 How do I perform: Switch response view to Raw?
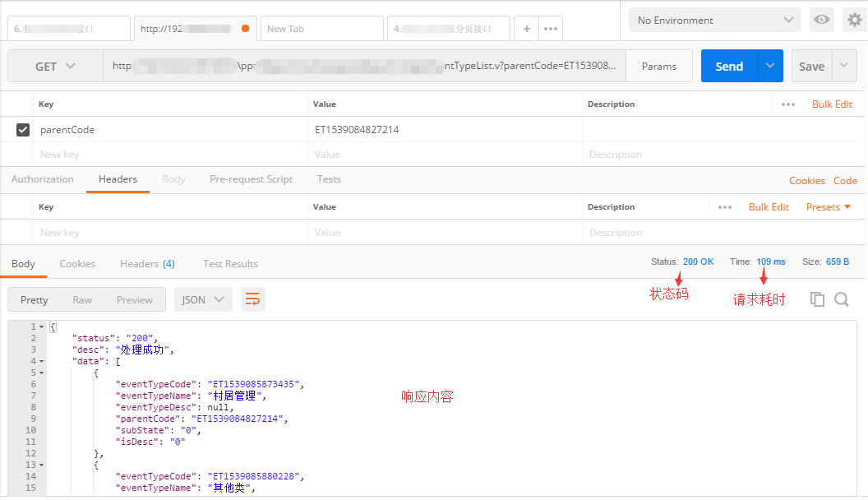[82, 299]
